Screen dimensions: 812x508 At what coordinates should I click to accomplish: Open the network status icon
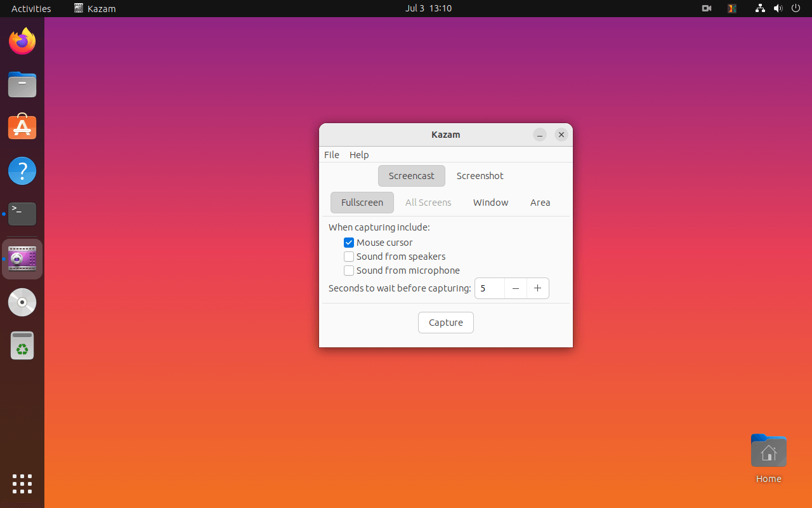pyautogui.click(x=760, y=8)
